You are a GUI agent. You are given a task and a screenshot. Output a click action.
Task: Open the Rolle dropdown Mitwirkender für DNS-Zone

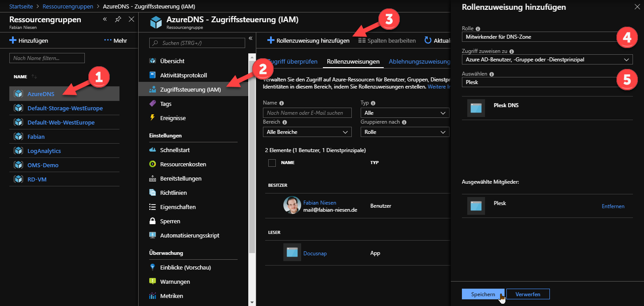click(x=547, y=37)
